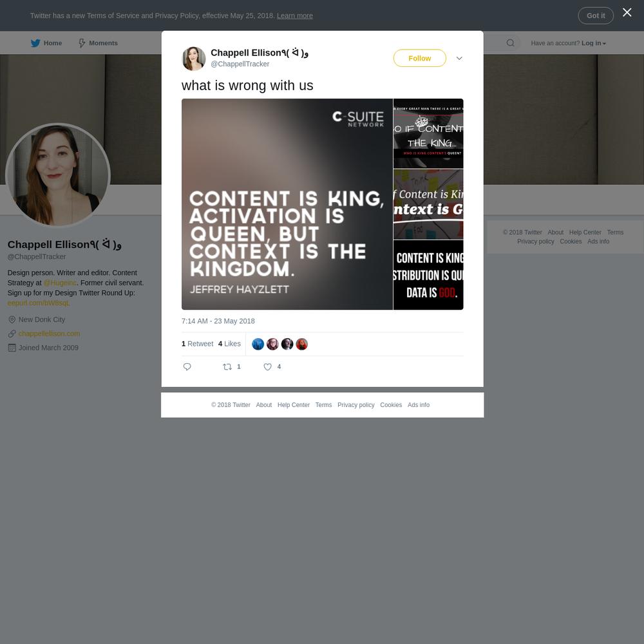Click the second liker avatar
The height and width of the screenshot is (644, 644).
[x=272, y=344]
